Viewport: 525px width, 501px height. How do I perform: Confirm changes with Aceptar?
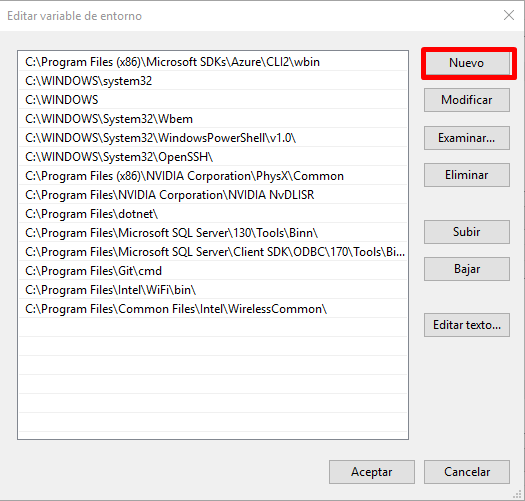pyautogui.click(x=372, y=472)
